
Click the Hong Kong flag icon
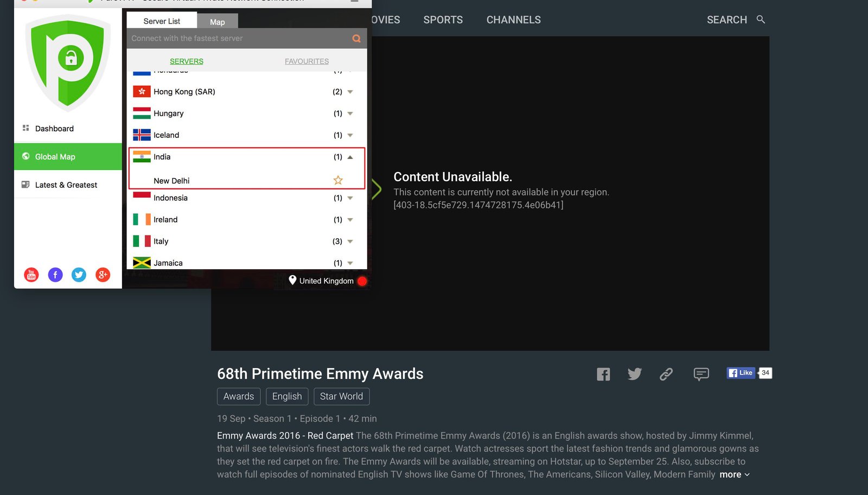coord(142,91)
